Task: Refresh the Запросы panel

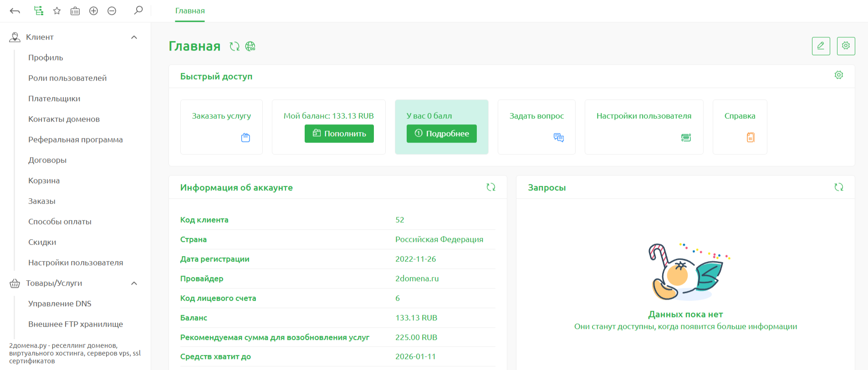Action: [x=838, y=187]
